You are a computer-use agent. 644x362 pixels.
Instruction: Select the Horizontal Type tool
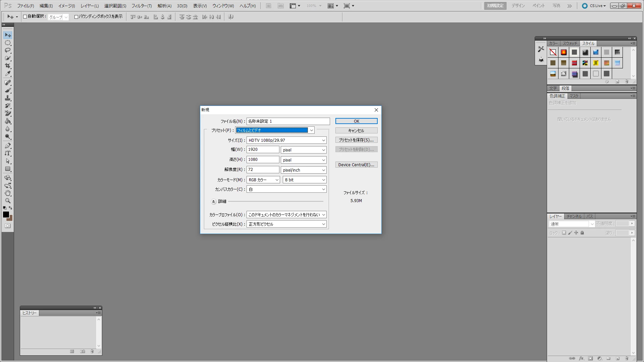pos(8,154)
